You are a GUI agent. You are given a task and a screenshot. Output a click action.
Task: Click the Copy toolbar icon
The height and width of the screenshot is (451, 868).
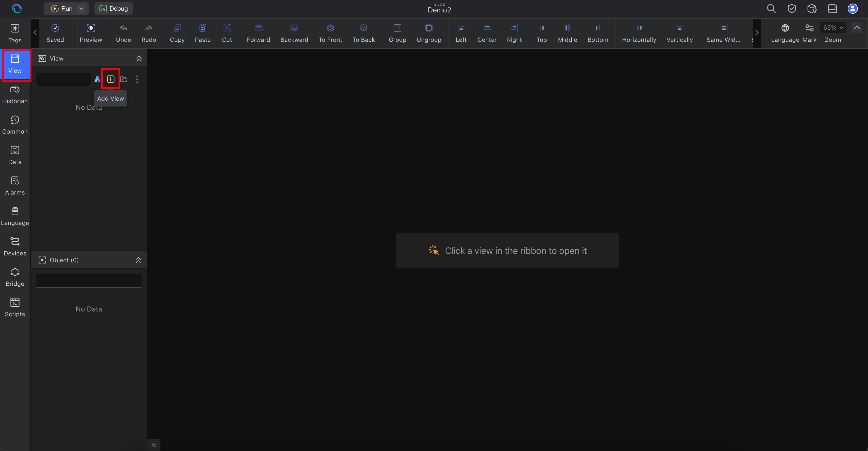click(x=177, y=28)
